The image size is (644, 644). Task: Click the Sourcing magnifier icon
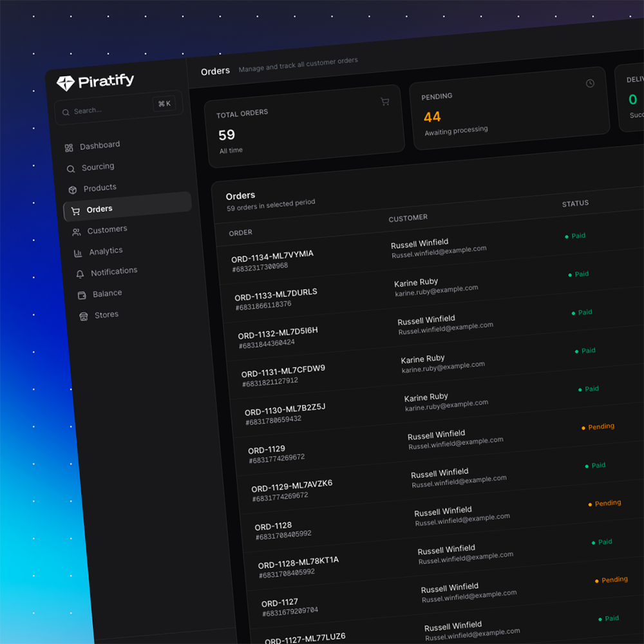click(71, 169)
